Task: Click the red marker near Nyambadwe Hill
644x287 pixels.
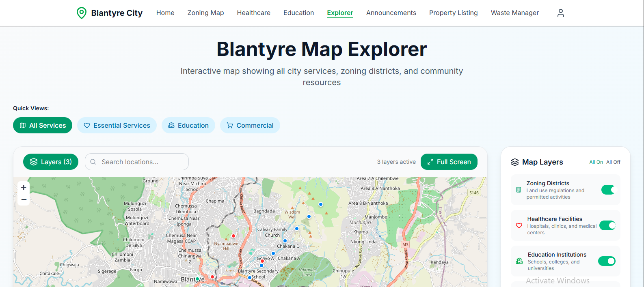Action: [x=233, y=236]
